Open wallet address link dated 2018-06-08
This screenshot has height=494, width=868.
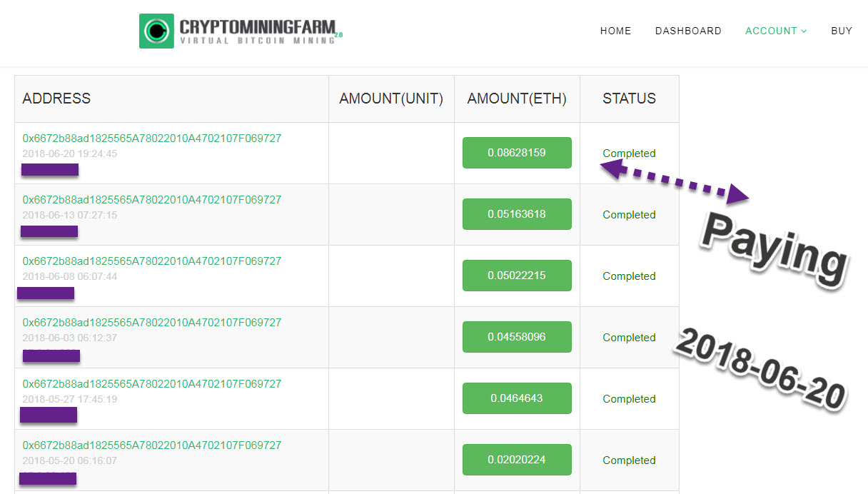point(152,261)
